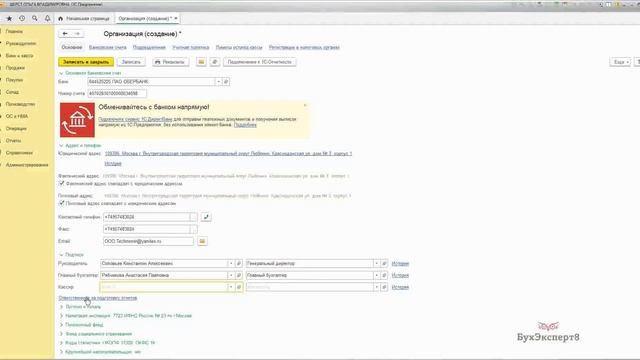Viewport: 640px width, 360px height.
Task: Open the favorites star icon
Action: point(9,18)
